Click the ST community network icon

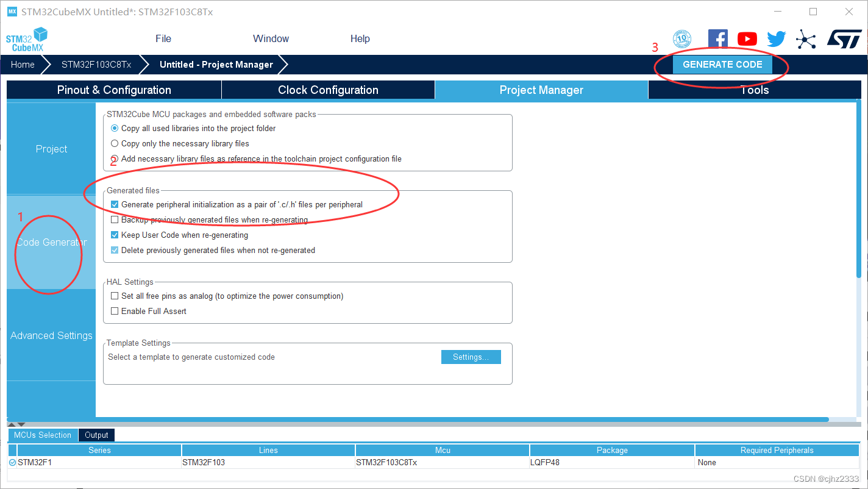(x=806, y=40)
